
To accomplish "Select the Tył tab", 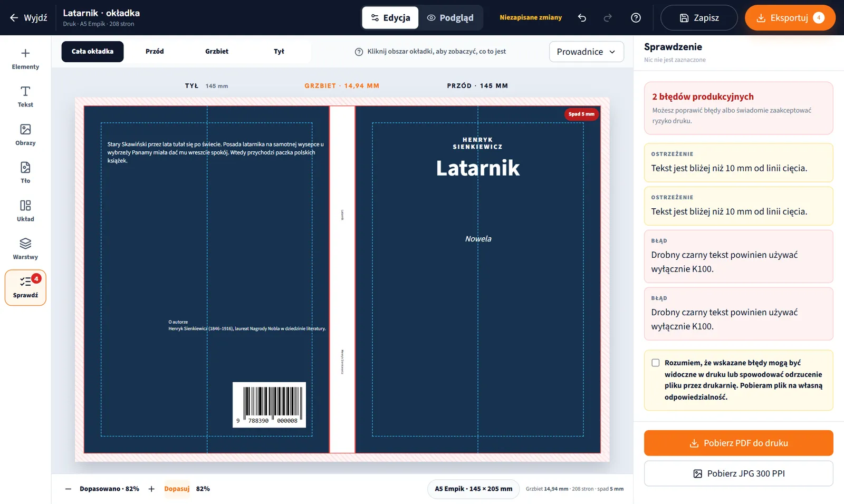I will click(279, 52).
